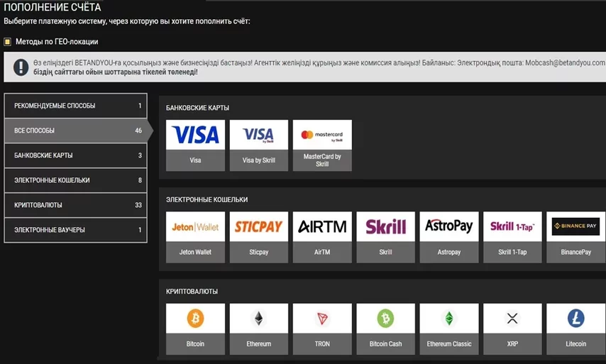Image resolution: width=606 pixels, height=364 pixels.
Task: Choose Visa by Skrill payment option
Action: pyautogui.click(x=258, y=145)
